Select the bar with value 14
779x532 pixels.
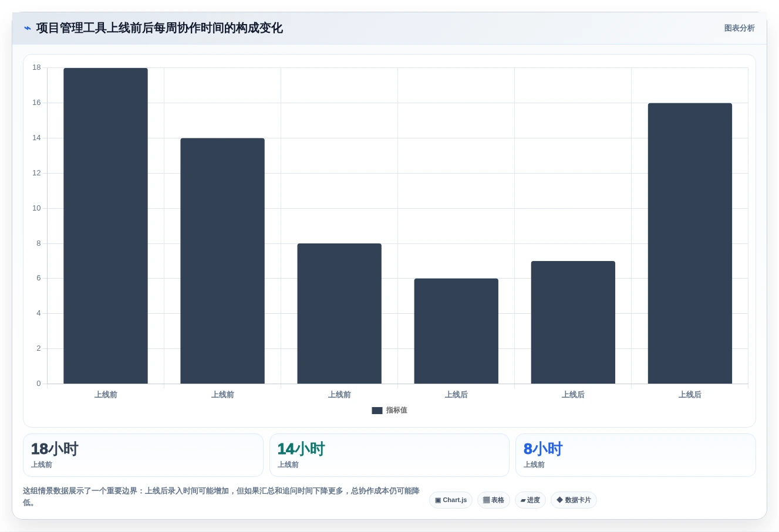222,261
